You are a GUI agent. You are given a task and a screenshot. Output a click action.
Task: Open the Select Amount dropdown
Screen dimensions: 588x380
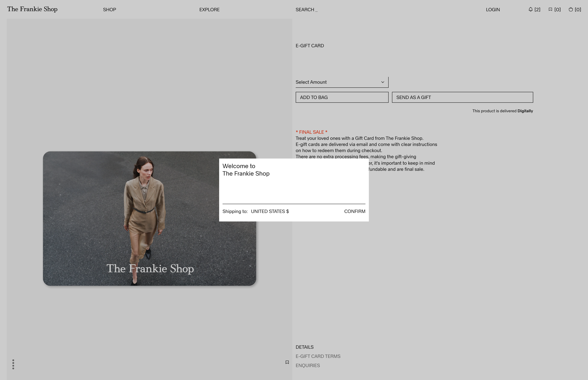click(342, 82)
